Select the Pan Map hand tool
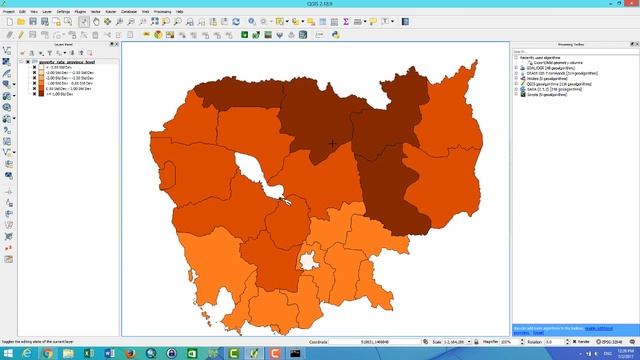 (x=96, y=22)
